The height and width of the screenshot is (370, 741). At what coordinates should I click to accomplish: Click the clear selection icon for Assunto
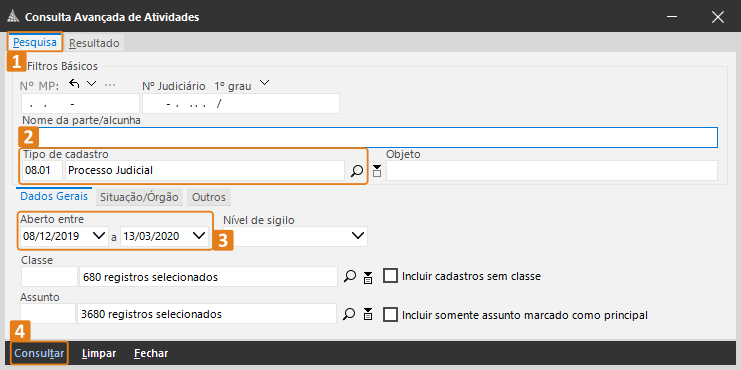368,314
